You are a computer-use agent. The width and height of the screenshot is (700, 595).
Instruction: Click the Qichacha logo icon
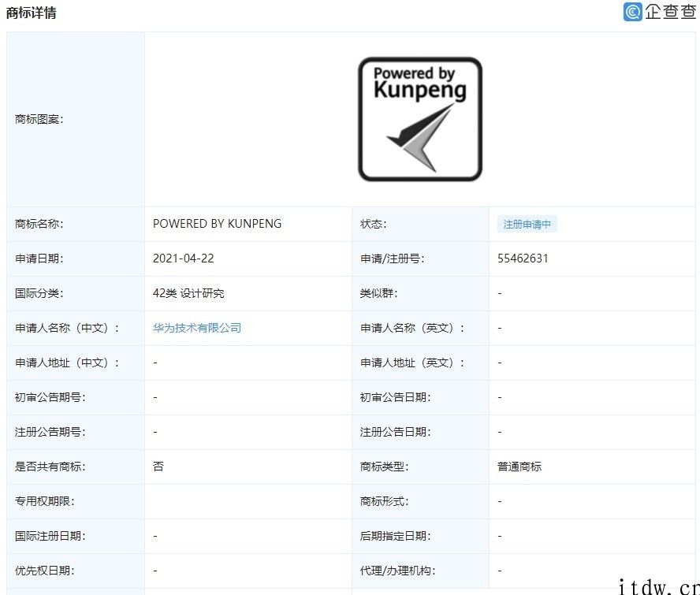coord(632,12)
